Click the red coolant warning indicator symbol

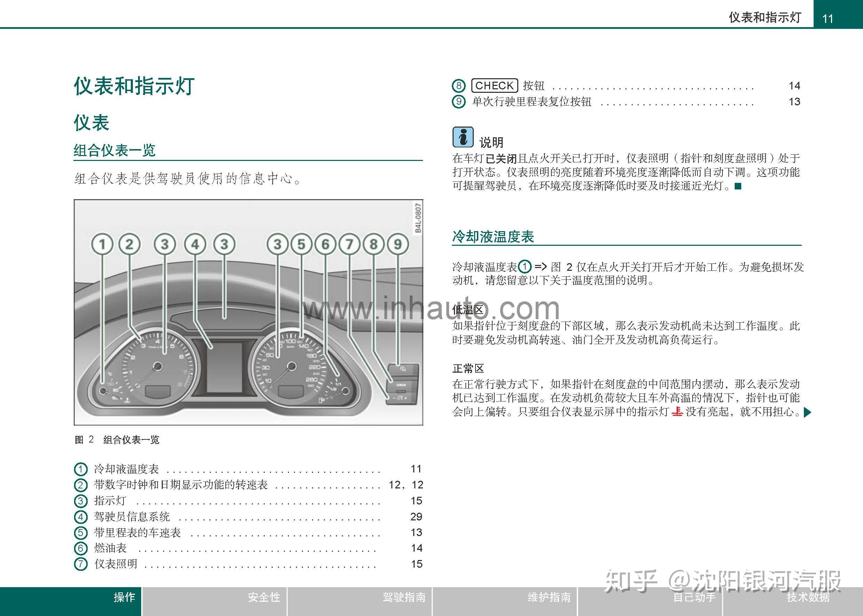click(x=677, y=412)
